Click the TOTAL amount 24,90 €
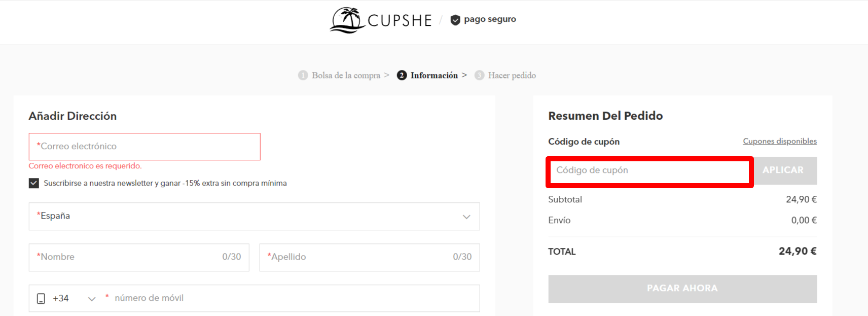The height and width of the screenshot is (316, 868). click(798, 252)
